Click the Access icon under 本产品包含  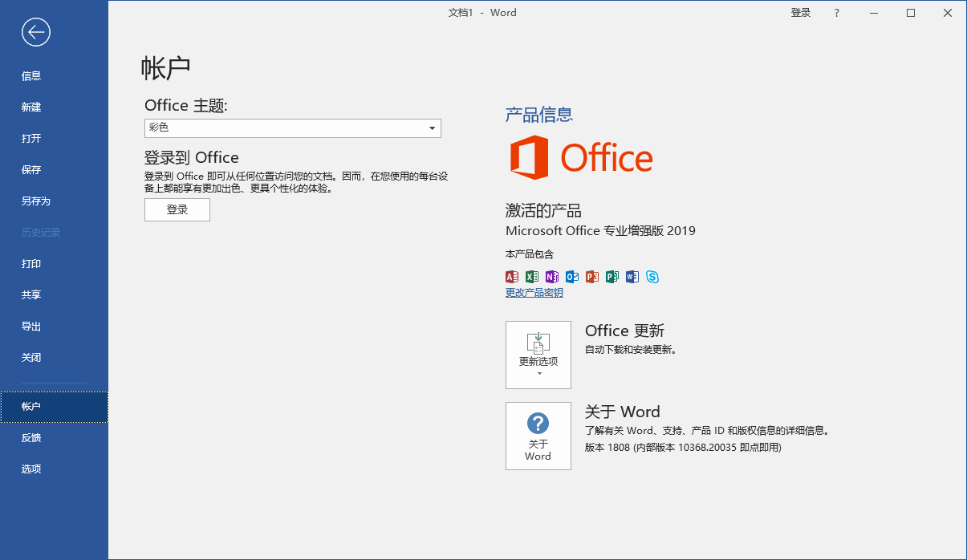512,276
